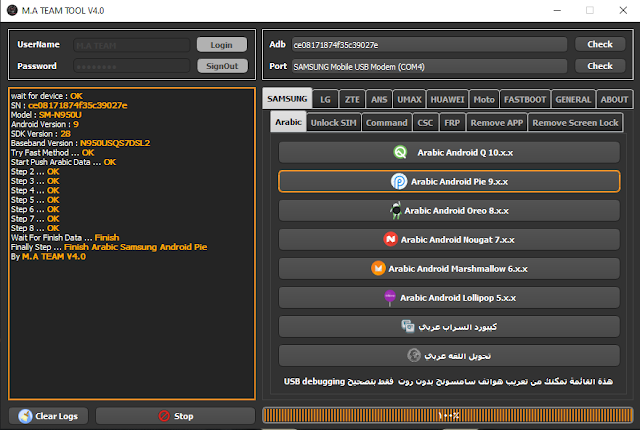Click the M.A TEAM TOOL app logo
This screenshot has height=430, width=640.
(x=12, y=10)
